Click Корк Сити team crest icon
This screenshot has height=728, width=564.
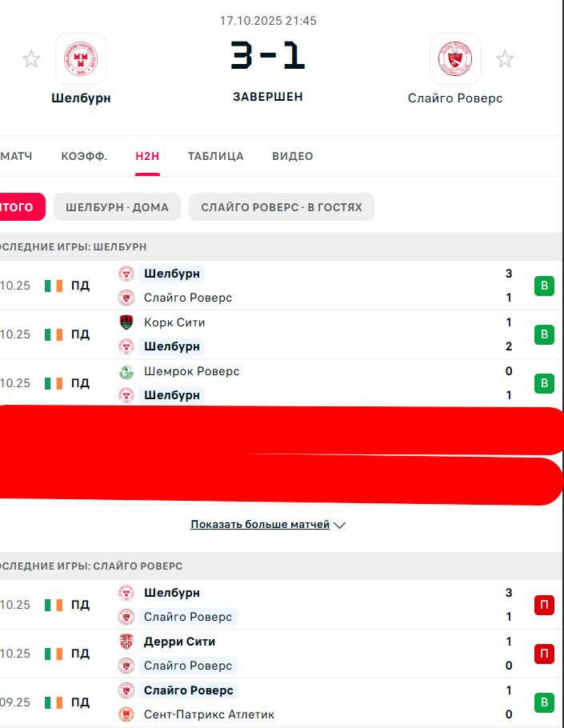coord(126,322)
